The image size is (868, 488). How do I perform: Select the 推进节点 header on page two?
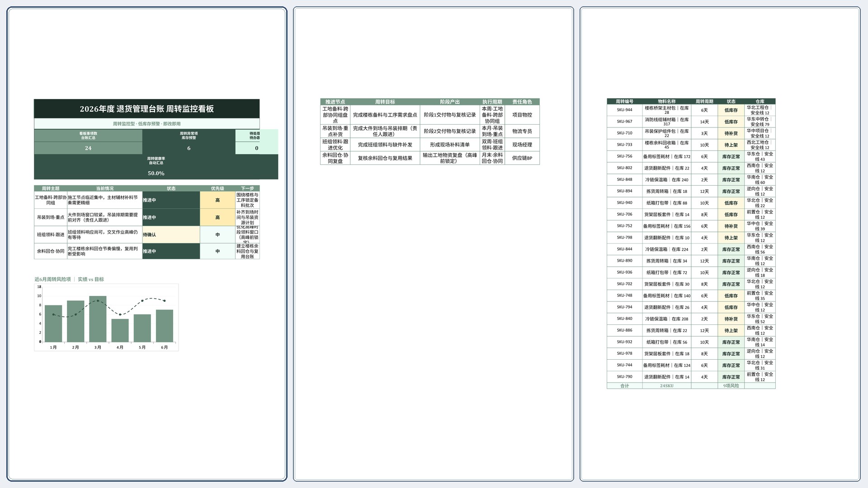pos(335,102)
